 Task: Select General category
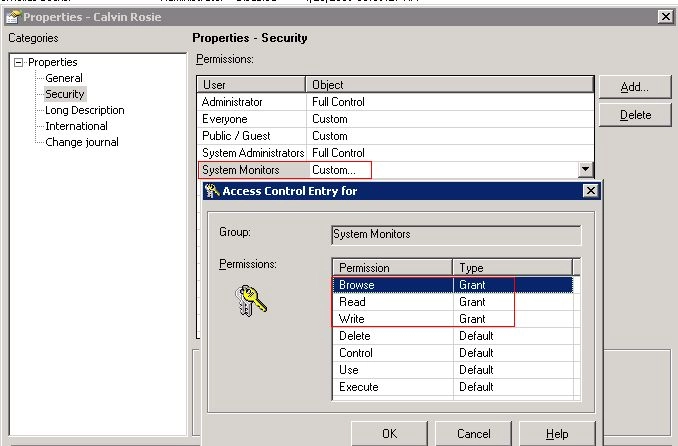(x=64, y=78)
